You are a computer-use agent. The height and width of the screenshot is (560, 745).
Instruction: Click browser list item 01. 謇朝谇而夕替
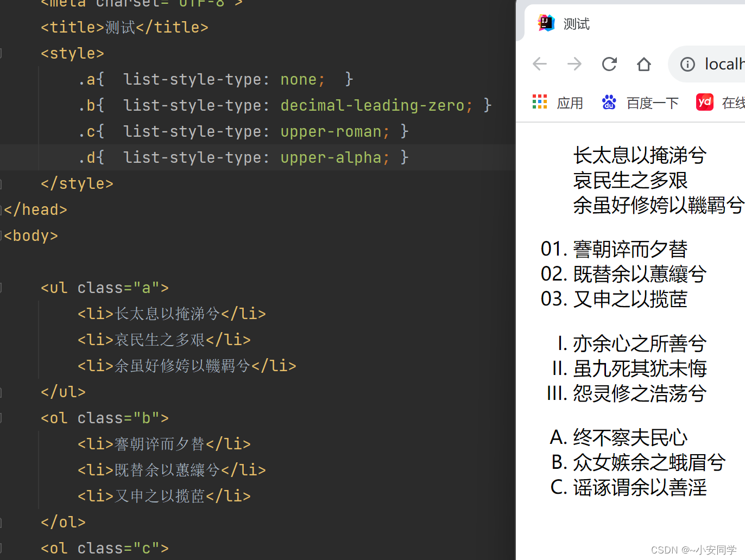click(614, 249)
